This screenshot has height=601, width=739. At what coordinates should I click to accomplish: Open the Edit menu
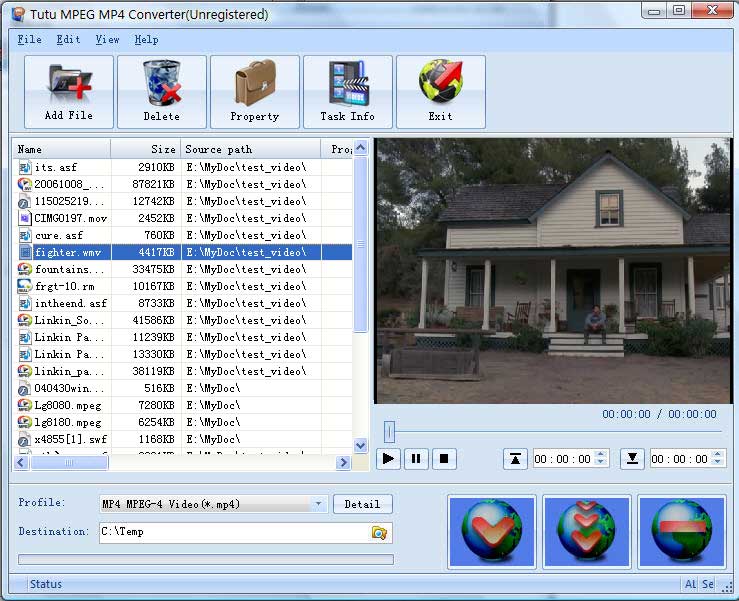68,40
